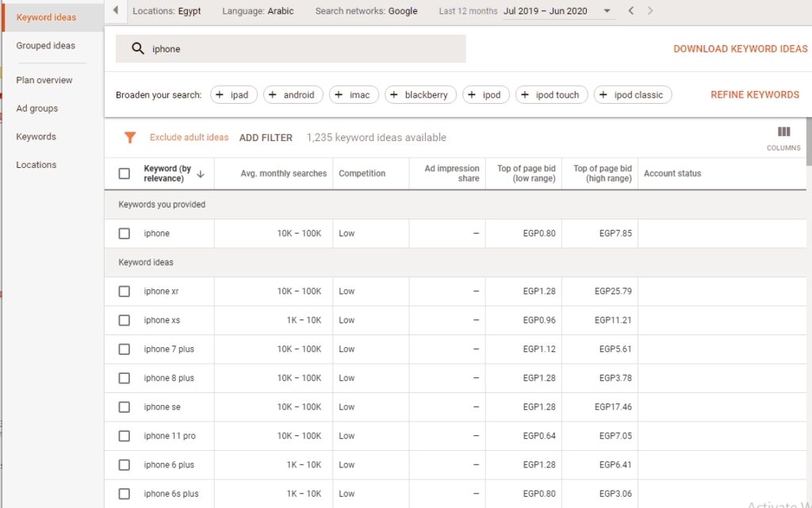Click the orange filter funnel icon
Viewport: 812px width, 508px height.
(130, 137)
